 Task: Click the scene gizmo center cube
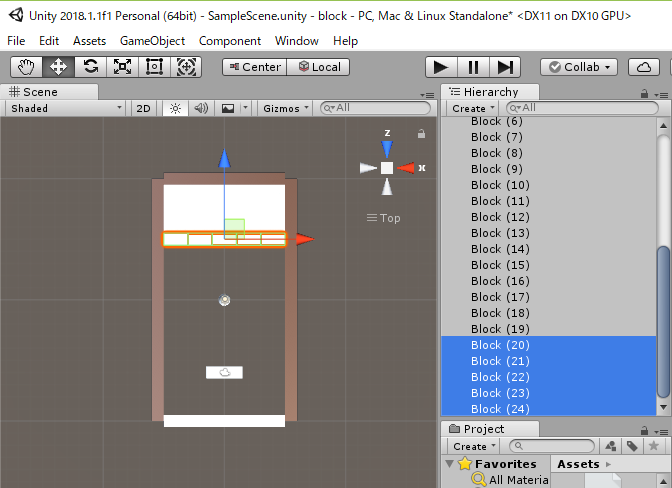point(387,168)
